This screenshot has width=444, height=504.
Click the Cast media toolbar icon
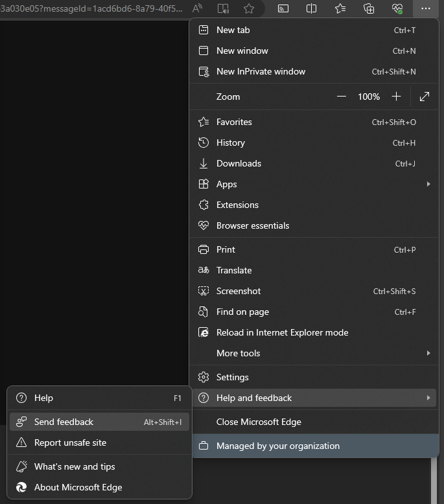(x=283, y=8)
